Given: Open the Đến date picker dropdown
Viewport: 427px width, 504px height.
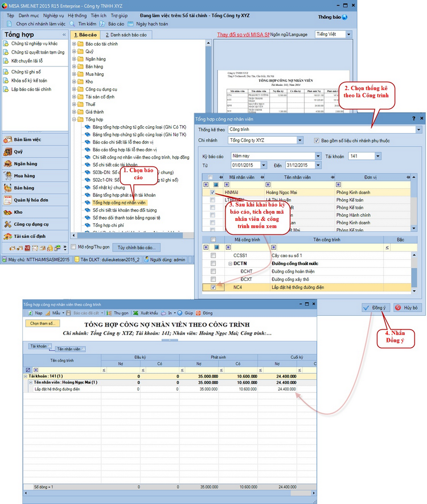Looking at the screenshot, I should [x=318, y=165].
